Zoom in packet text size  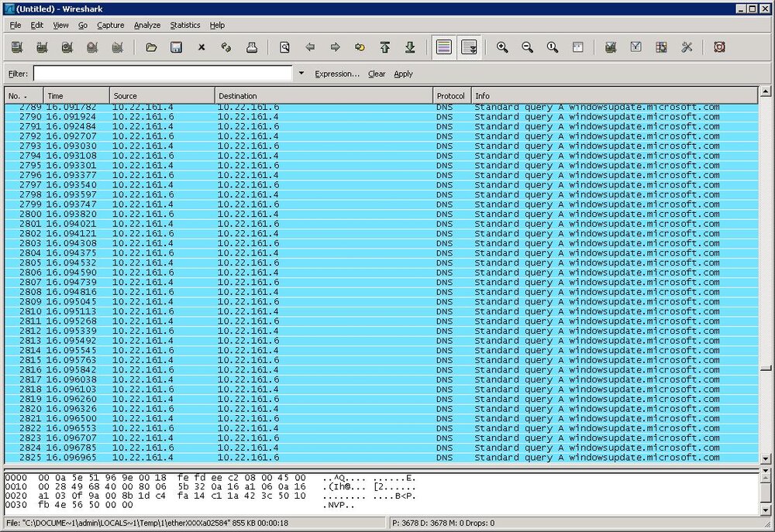(x=502, y=47)
